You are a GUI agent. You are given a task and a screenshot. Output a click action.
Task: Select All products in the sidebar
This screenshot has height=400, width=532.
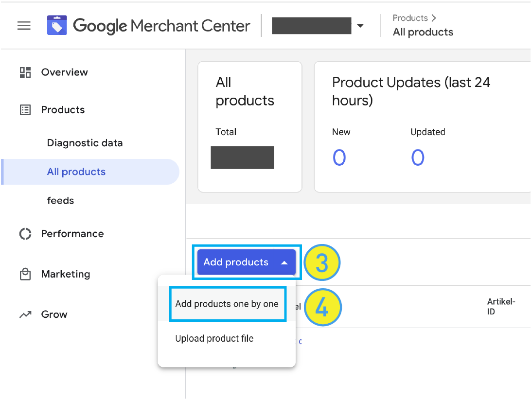(76, 172)
